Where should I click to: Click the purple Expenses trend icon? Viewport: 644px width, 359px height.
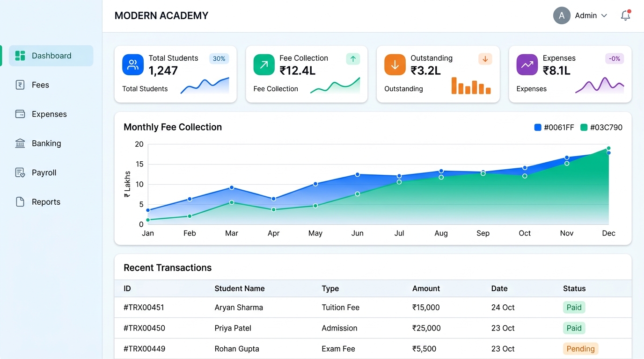pyautogui.click(x=527, y=65)
